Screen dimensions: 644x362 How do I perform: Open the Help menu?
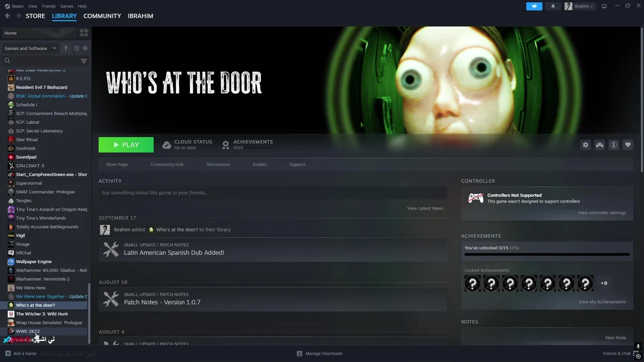point(82,6)
